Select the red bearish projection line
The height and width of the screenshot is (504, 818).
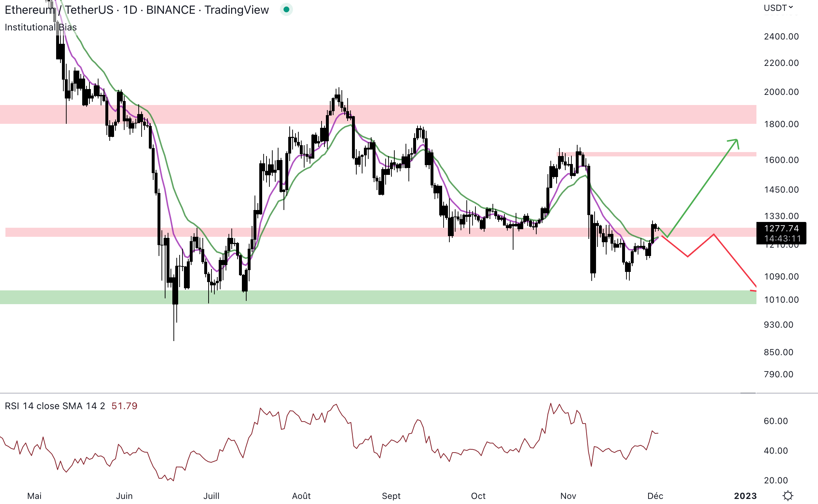(x=735, y=261)
